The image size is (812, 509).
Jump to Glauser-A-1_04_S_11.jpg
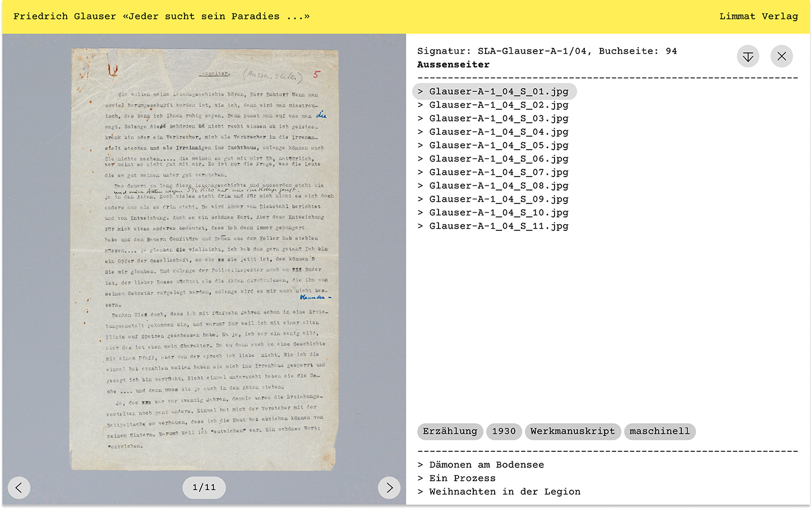(x=498, y=226)
